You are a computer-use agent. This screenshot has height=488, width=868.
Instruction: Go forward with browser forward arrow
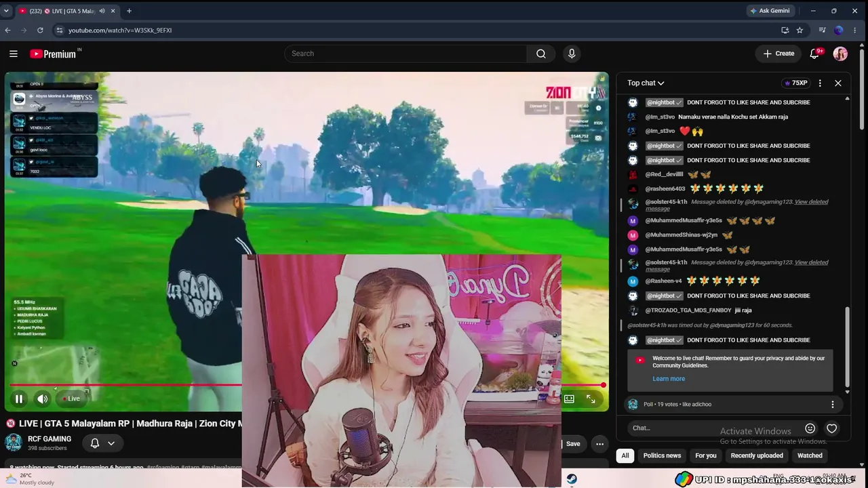click(24, 30)
